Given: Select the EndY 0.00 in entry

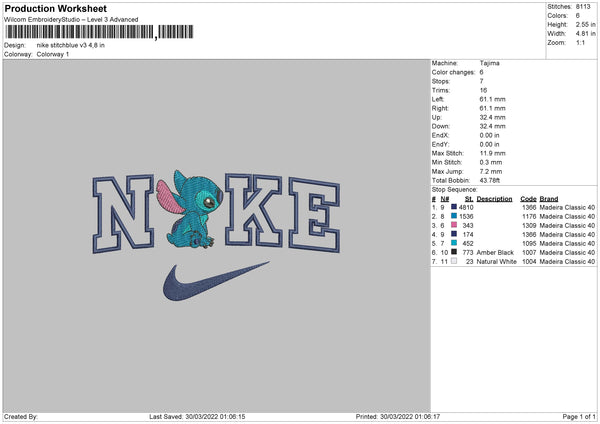Looking at the screenshot, I should point(466,144).
